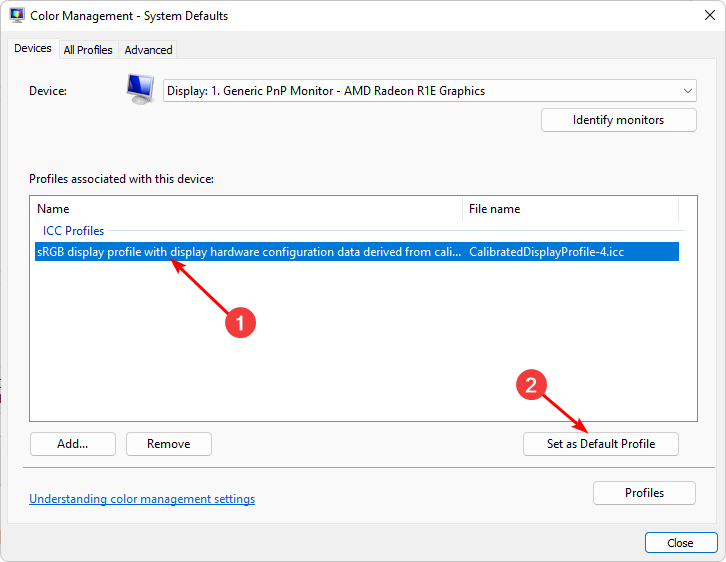Select the ICC Profiles group header
Screen dimensions: 726x562
pyautogui.click(x=73, y=231)
